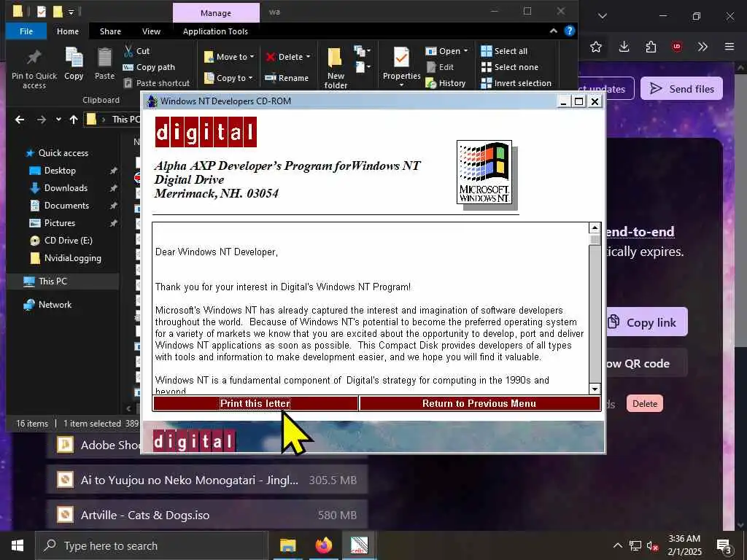
Task: Click browser extensions puzzle icon
Action: pyautogui.click(x=650, y=47)
